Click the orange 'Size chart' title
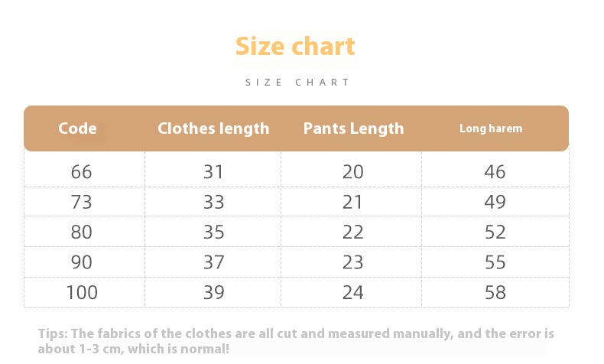Viewport: 604px width, 364px height. 295,46
